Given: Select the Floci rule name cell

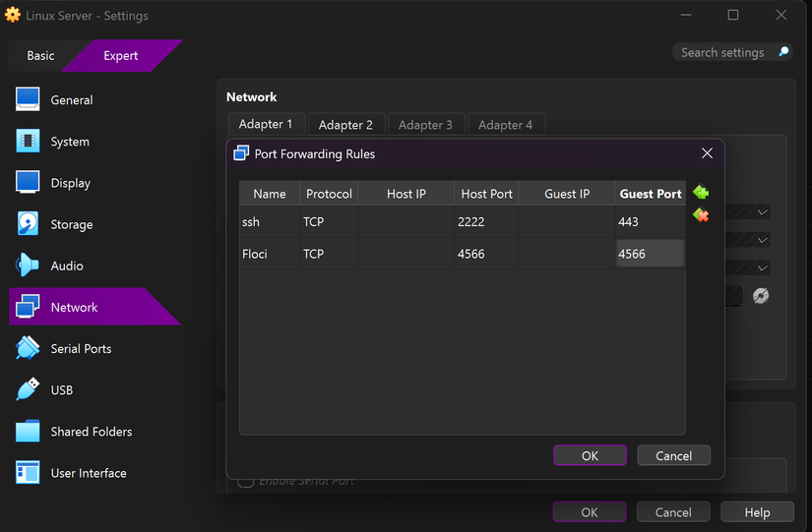Looking at the screenshot, I should click(270, 254).
